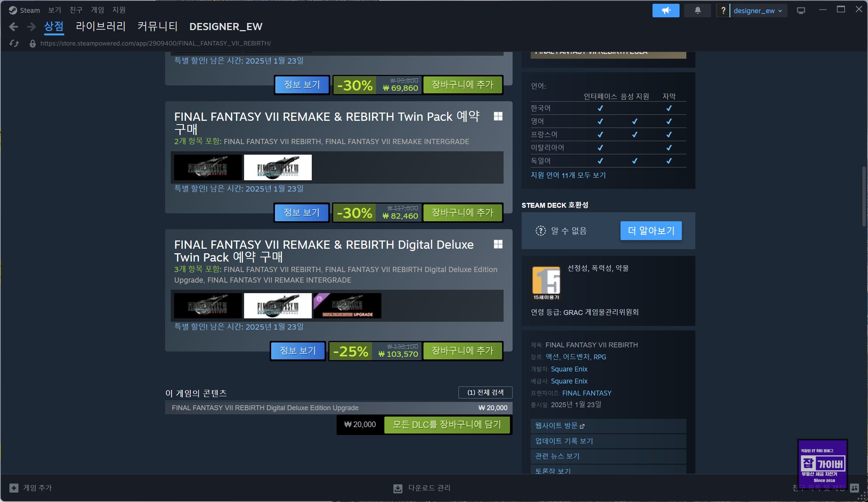Open (1) 전체 검색 button
Screen dimensions: 868x502
coord(485,392)
